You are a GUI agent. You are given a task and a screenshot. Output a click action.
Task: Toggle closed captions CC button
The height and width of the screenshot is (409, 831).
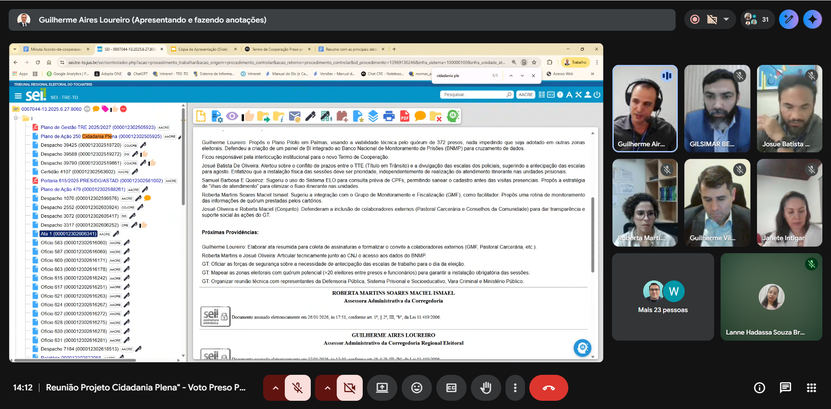tap(451, 388)
